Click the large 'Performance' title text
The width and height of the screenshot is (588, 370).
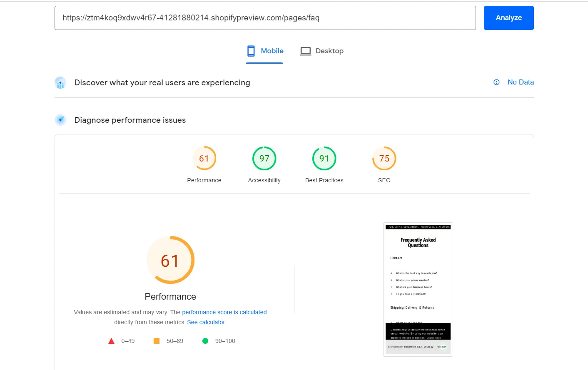pyautogui.click(x=170, y=296)
